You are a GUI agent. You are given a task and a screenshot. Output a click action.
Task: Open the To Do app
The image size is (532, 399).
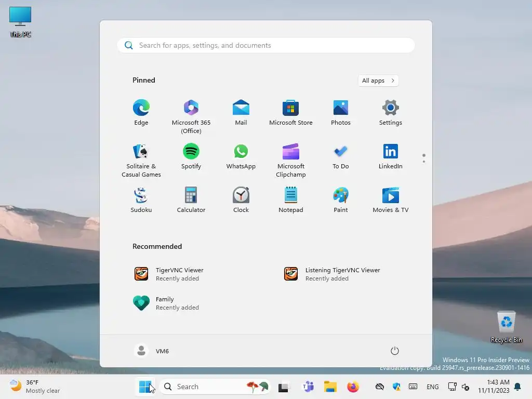(341, 156)
